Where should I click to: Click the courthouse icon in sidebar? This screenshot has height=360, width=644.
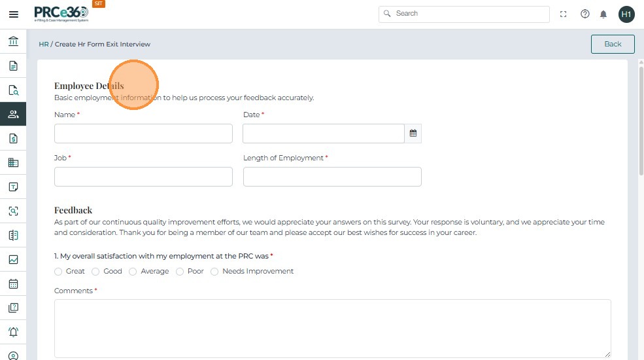point(13,41)
